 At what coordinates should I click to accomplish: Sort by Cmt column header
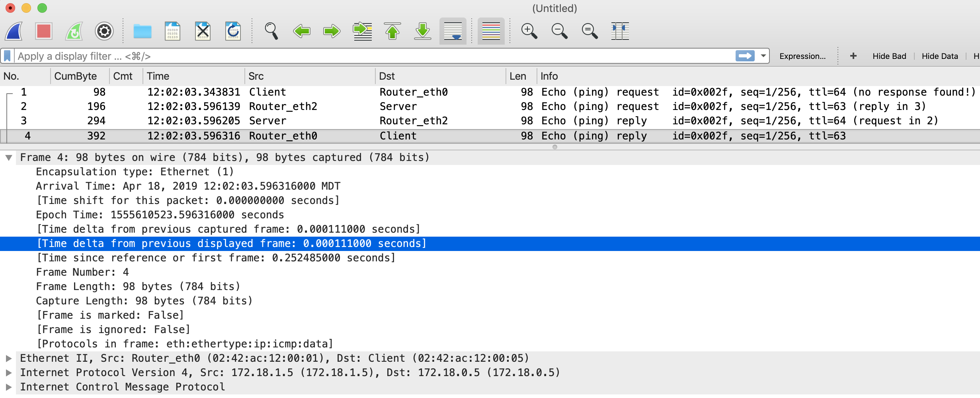(126, 76)
